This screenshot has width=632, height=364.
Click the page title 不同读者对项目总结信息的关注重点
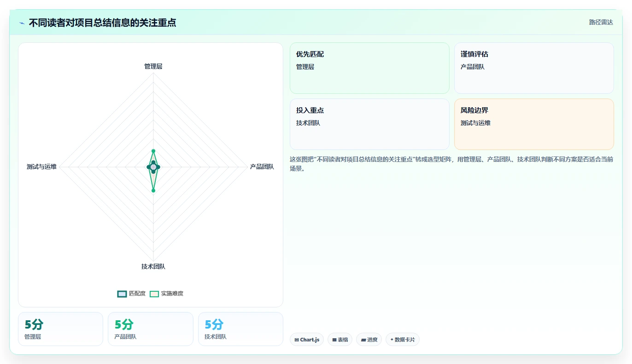tap(102, 23)
